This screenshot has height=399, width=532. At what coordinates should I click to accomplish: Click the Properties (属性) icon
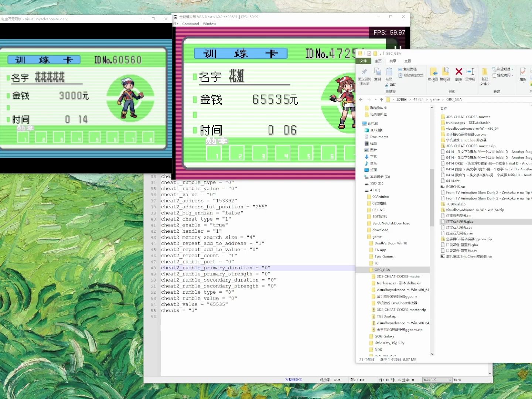pos(523,72)
